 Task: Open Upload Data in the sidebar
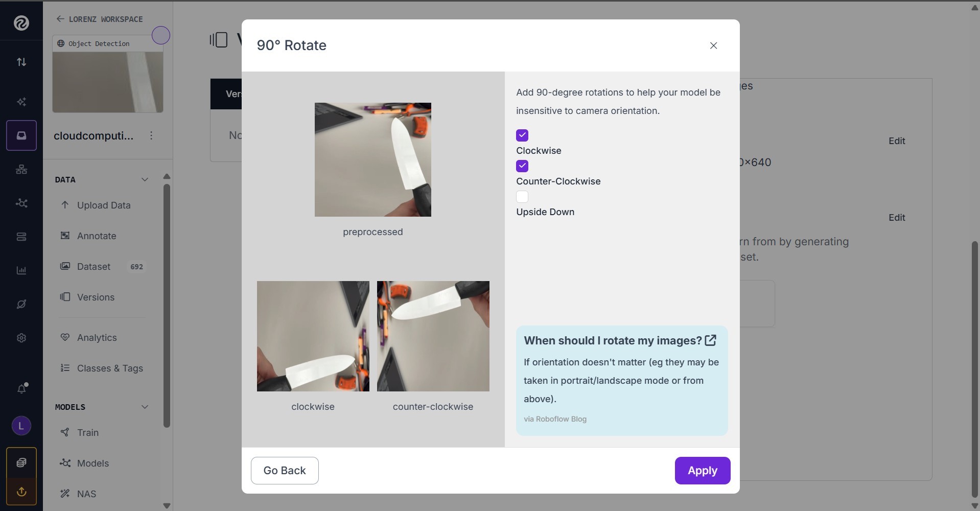(103, 205)
